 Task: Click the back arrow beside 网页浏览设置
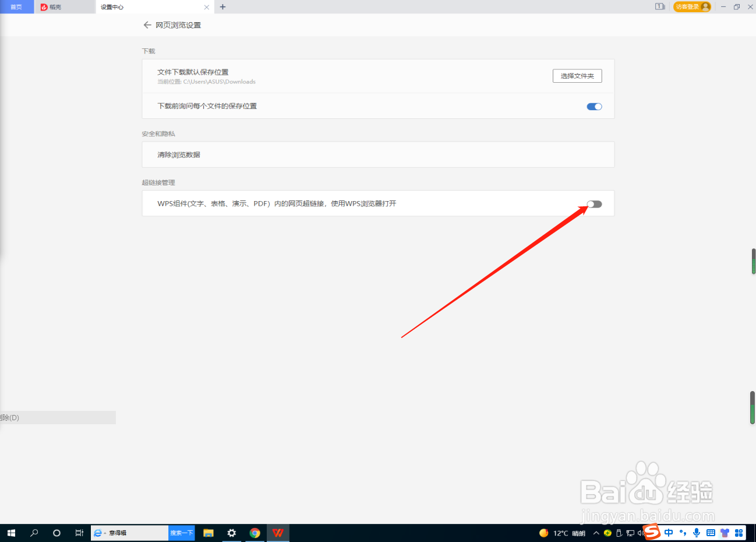[147, 24]
